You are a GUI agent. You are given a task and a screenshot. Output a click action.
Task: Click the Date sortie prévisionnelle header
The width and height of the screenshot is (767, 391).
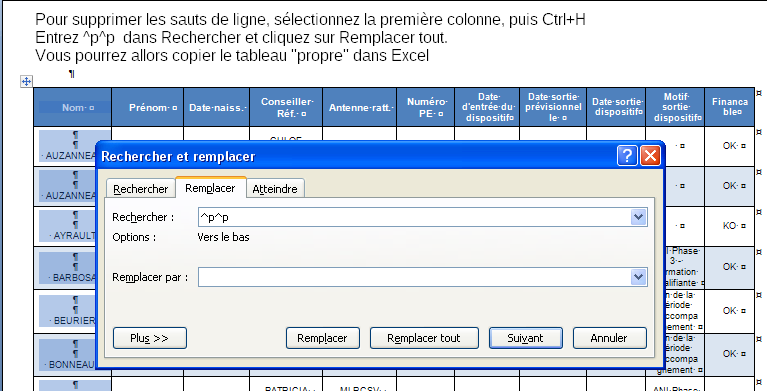pos(553,107)
